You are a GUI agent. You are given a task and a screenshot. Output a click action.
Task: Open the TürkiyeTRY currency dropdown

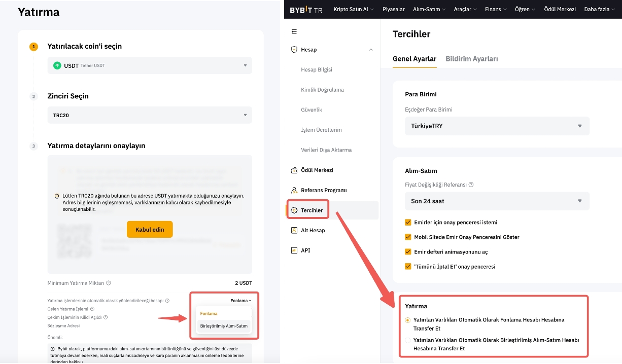[x=497, y=126]
